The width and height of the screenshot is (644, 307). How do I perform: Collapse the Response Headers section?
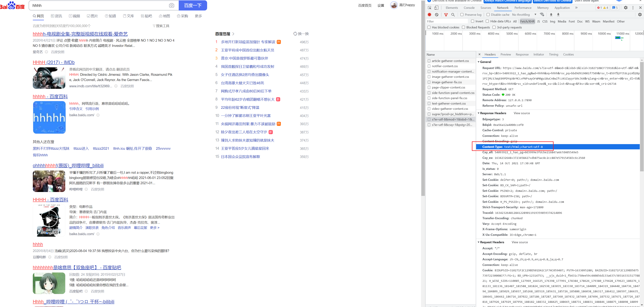(478, 113)
